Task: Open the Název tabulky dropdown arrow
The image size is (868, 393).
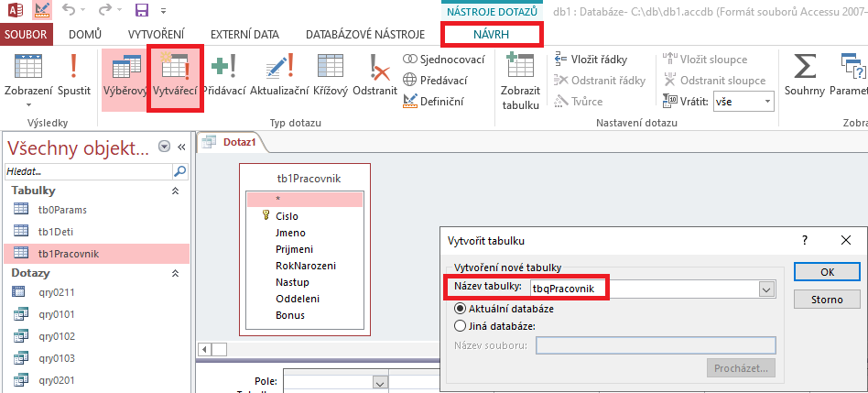Action: click(x=766, y=289)
